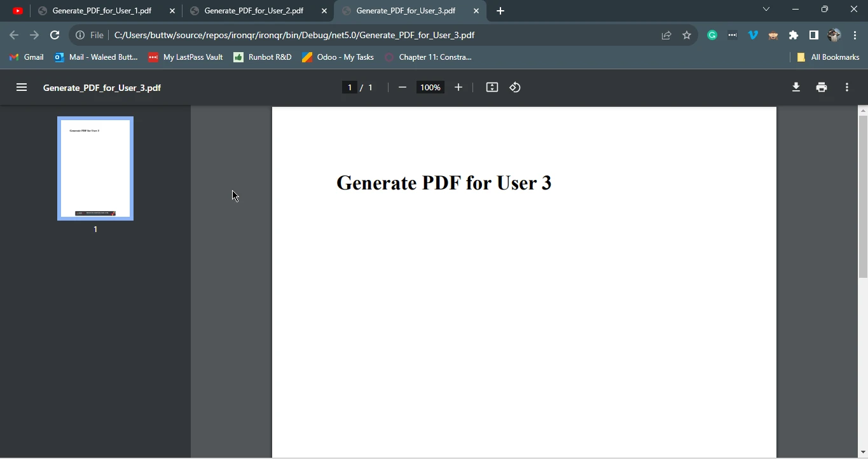Click the scrollbar up arrow
Image resolution: width=868 pixels, height=459 pixels.
(863, 110)
